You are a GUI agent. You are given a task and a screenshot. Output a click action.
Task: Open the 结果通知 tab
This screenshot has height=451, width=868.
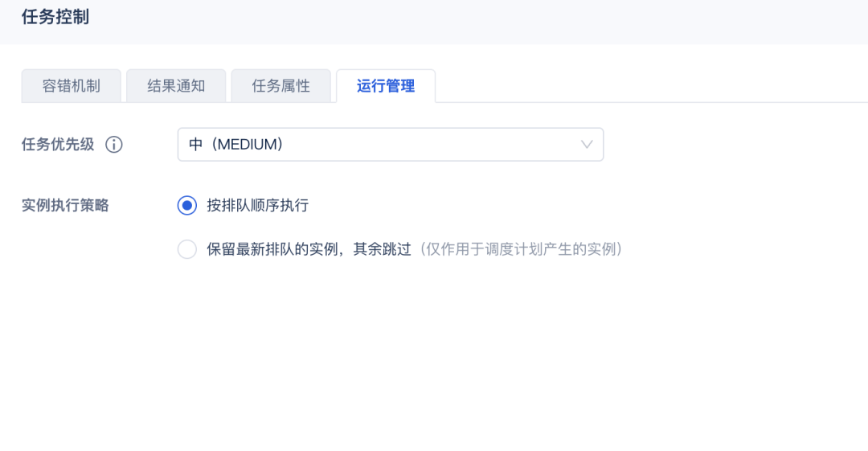coord(176,86)
